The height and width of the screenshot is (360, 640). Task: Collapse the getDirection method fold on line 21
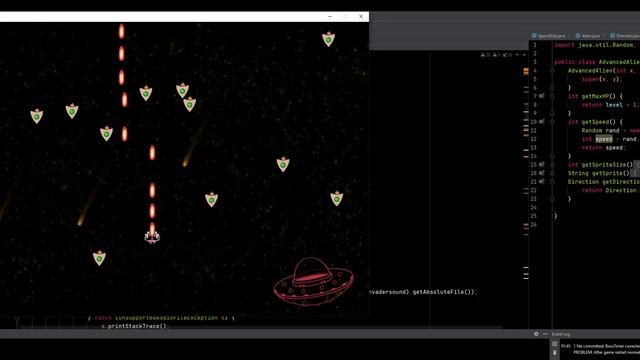click(x=552, y=182)
